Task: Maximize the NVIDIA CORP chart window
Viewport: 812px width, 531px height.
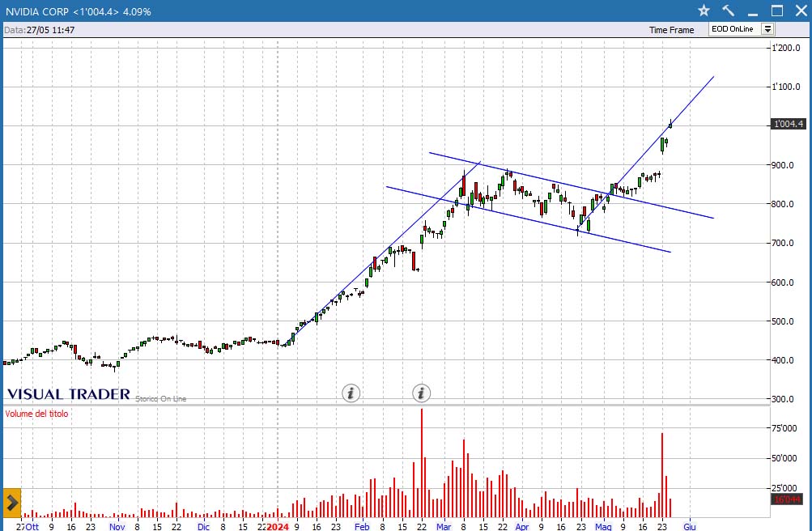Action: [777, 11]
